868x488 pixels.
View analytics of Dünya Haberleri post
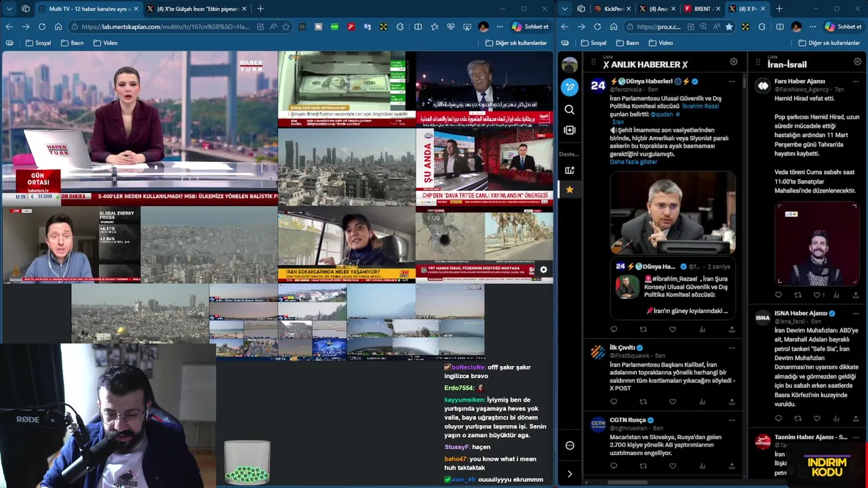[702, 329]
